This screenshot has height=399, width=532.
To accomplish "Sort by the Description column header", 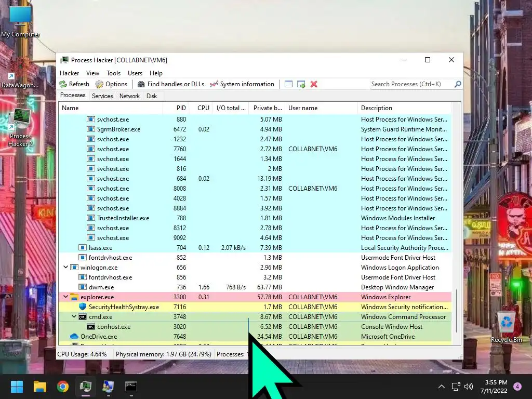I will (x=404, y=108).
